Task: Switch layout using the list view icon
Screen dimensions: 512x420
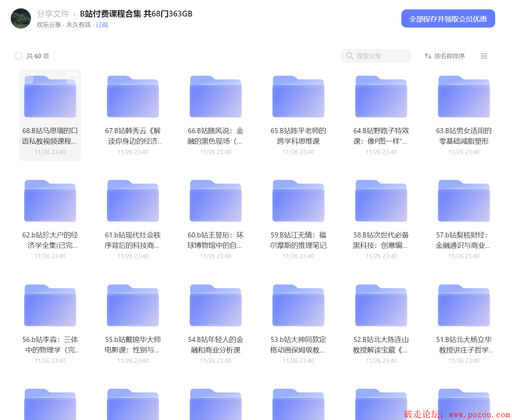Action: (x=484, y=56)
